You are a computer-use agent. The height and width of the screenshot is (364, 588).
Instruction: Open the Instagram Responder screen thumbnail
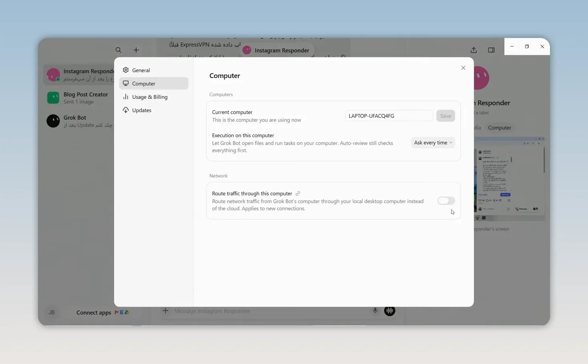(510, 179)
